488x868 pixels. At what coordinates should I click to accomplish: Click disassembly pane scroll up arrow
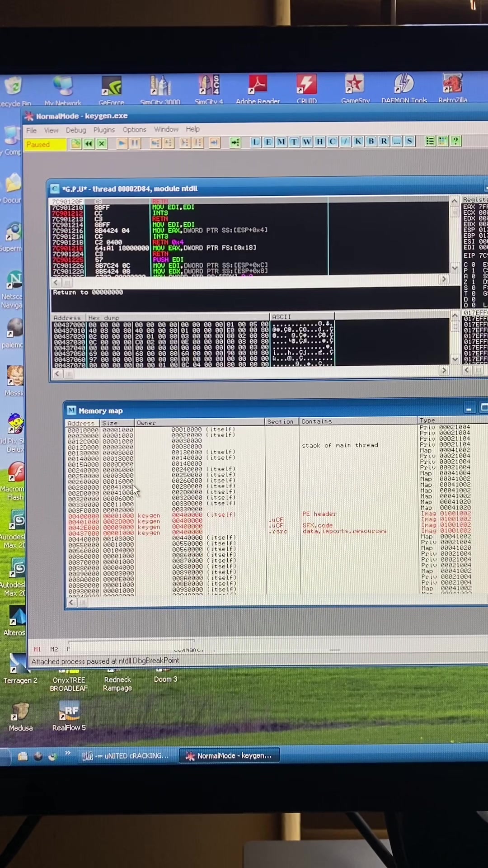tap(455, 201)
